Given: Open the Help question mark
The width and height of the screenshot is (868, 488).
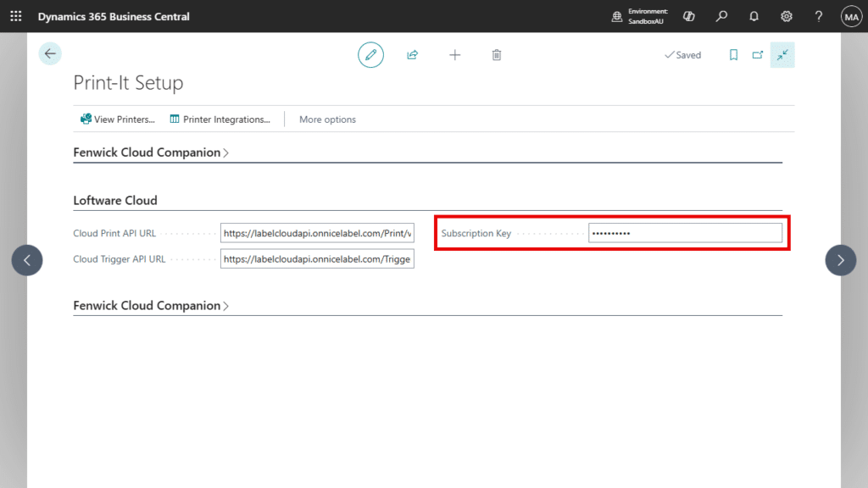Looking at the screenshot, I should (818, 15).
